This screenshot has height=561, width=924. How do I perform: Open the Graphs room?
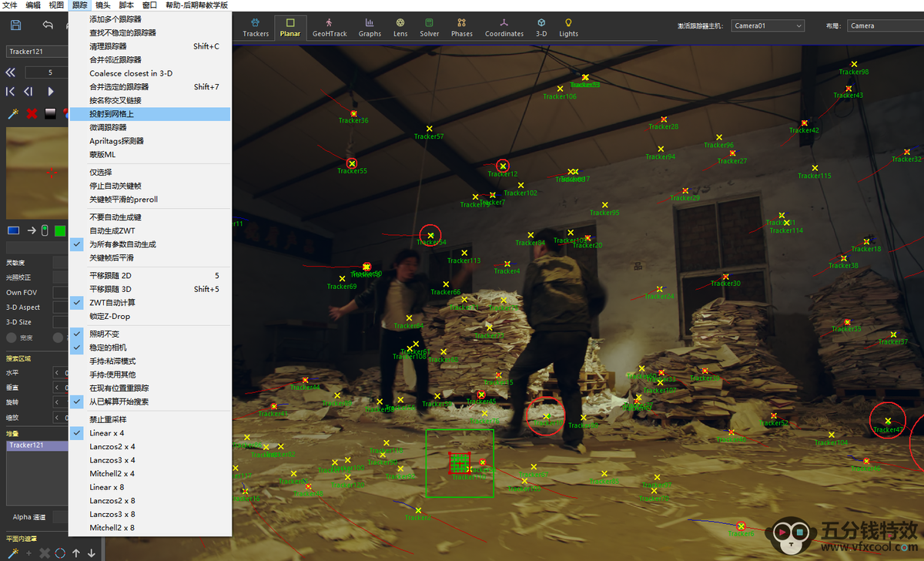(370, 28)
